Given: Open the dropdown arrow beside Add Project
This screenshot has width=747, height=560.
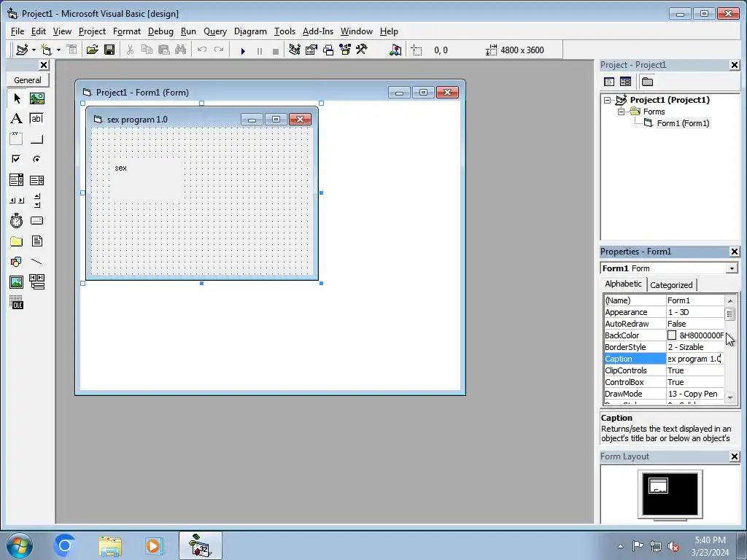Looking at the screenshot, I should [x=34, y=50].
